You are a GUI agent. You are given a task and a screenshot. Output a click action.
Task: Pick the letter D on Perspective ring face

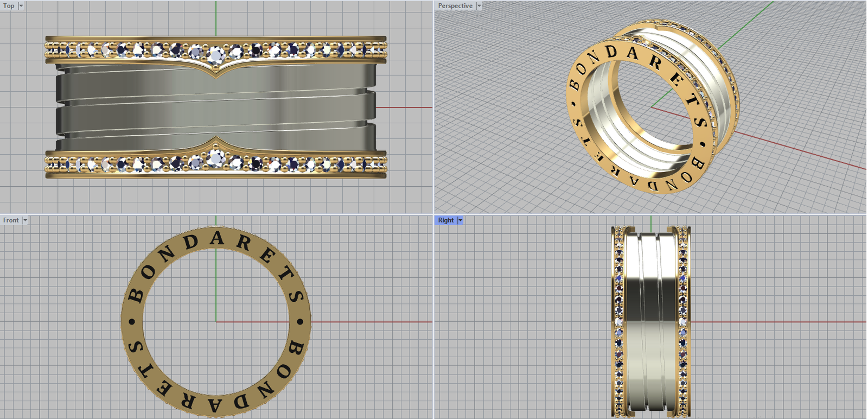point(611,52)
